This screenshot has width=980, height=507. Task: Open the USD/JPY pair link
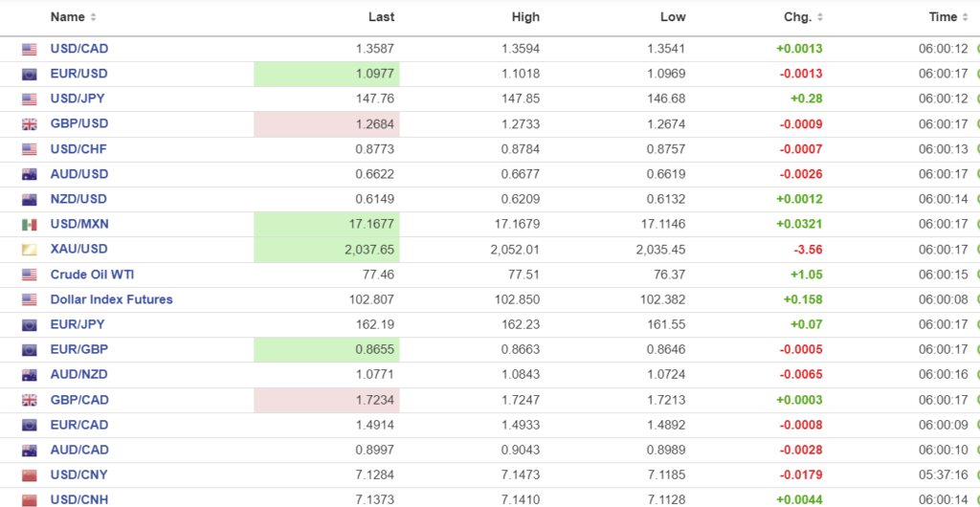(x=78, y=99)
